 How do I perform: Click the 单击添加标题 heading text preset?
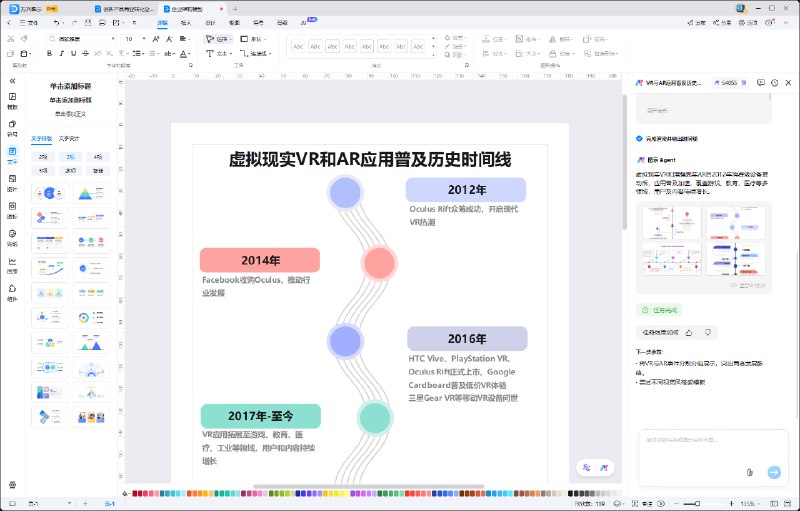click(70, 86)
